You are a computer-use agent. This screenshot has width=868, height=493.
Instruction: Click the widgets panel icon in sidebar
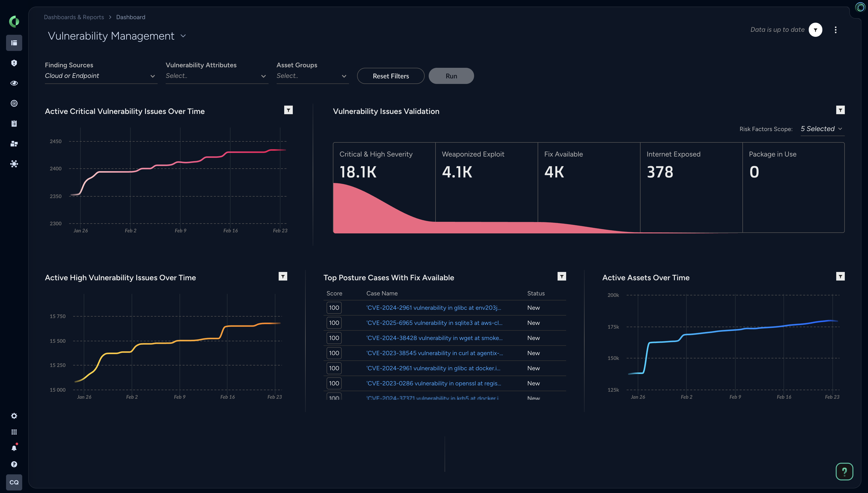tap(14, 144)
